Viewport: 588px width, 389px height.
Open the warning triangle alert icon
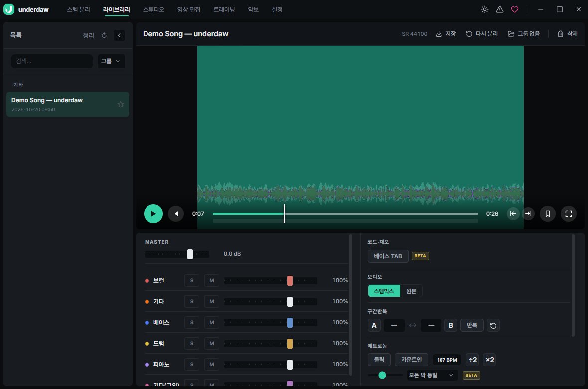pos(500,10)
